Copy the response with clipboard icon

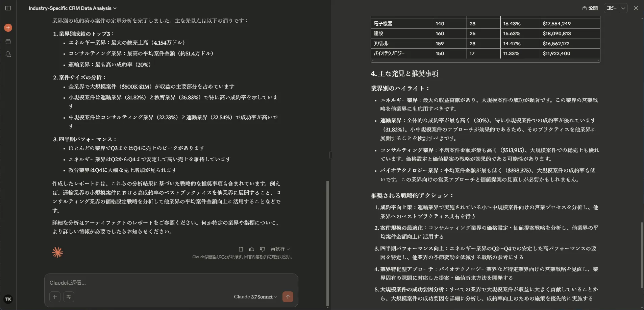click(x=241, y=249)
